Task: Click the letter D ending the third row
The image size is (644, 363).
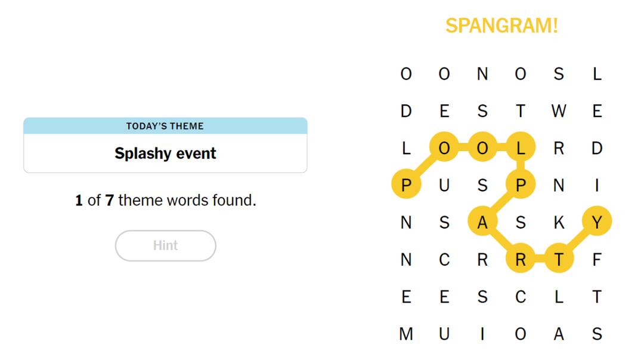Action: [597, 147]
